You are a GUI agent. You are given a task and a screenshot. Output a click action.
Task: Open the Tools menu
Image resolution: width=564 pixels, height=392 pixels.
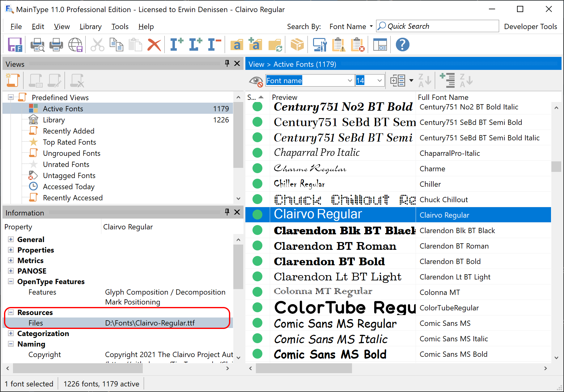[x=120, y=27]
